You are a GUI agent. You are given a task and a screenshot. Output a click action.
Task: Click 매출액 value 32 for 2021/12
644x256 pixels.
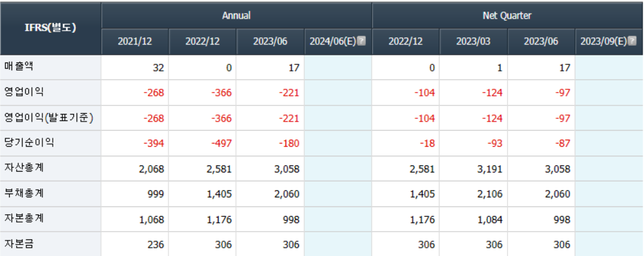[x=158, y=68]
